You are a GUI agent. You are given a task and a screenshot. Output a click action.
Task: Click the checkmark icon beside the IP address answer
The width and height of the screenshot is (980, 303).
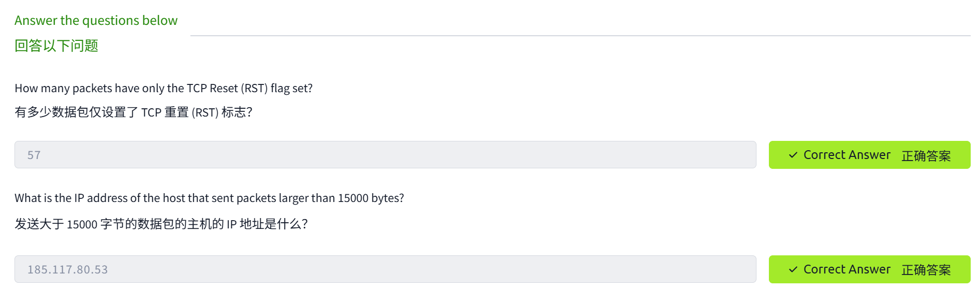(793, 269)
